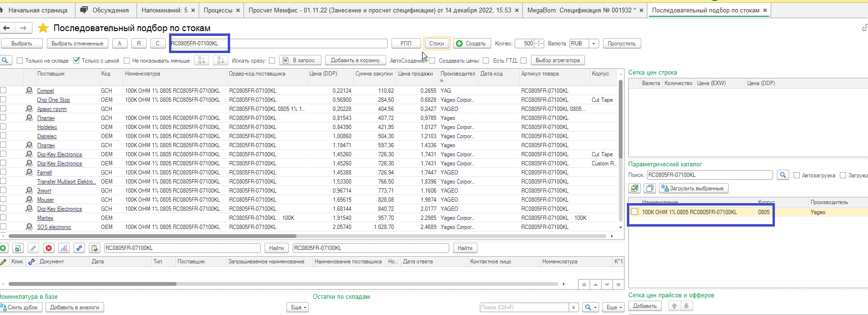Click the edit pencil icon in lower toolbar
868x315 pixels.
[33, 248]
